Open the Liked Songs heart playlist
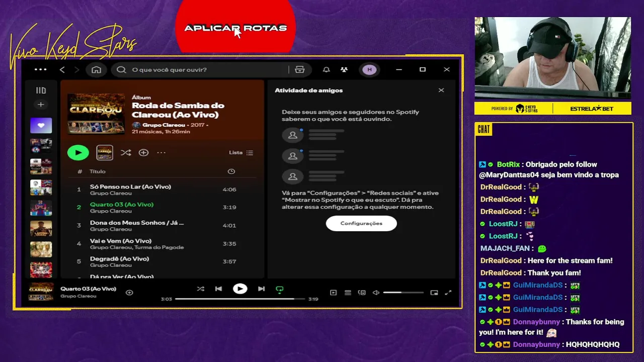Screen dimensions: 644x362 (x=41, y=125)
